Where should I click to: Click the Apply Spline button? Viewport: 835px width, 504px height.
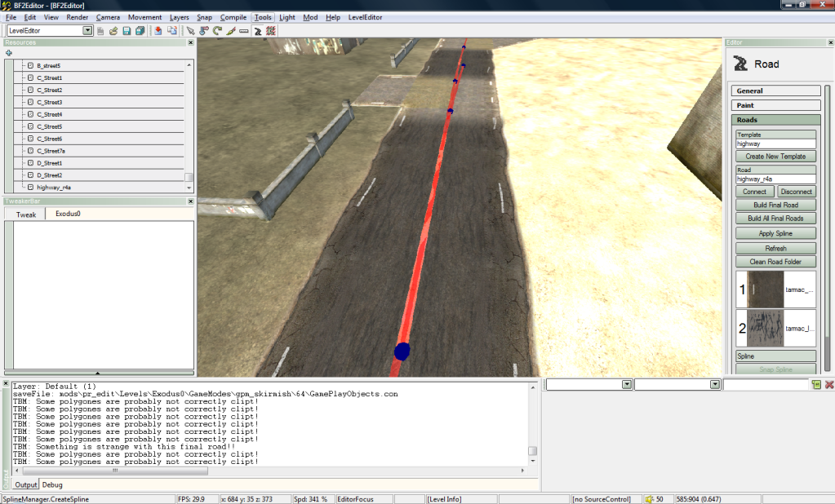click(x=776, y=233)
